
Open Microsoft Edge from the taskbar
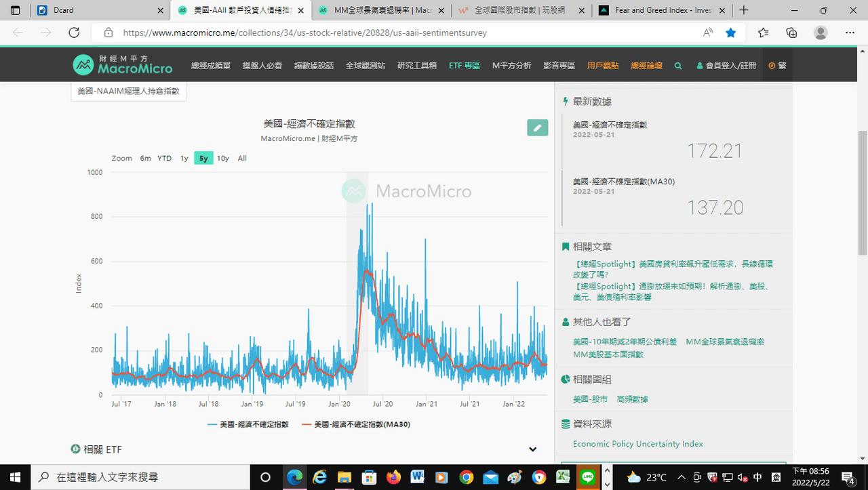pos(295,476)
